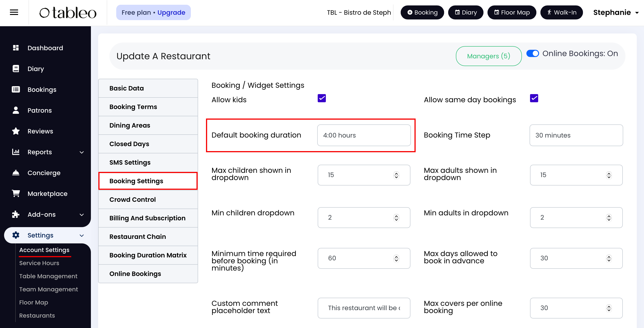Click the Concierge bell icon
This screenshot has height=328, width=644.
coord(16,173)
